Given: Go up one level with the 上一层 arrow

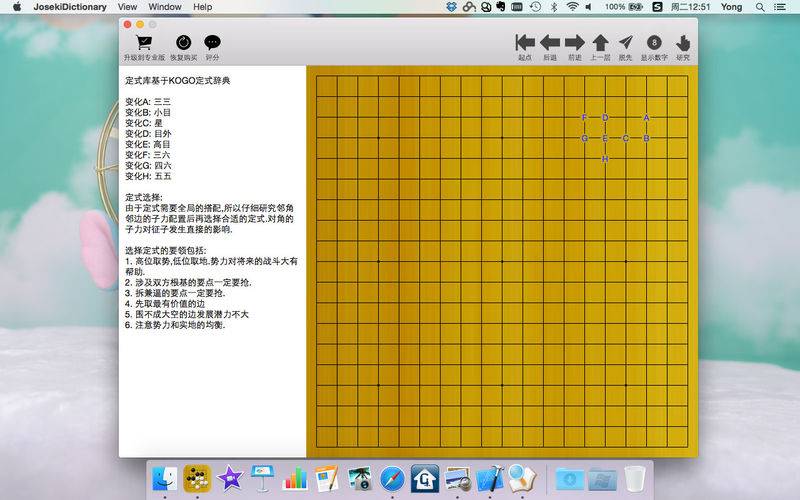Looking at the screenshot, I should (601, 43).
